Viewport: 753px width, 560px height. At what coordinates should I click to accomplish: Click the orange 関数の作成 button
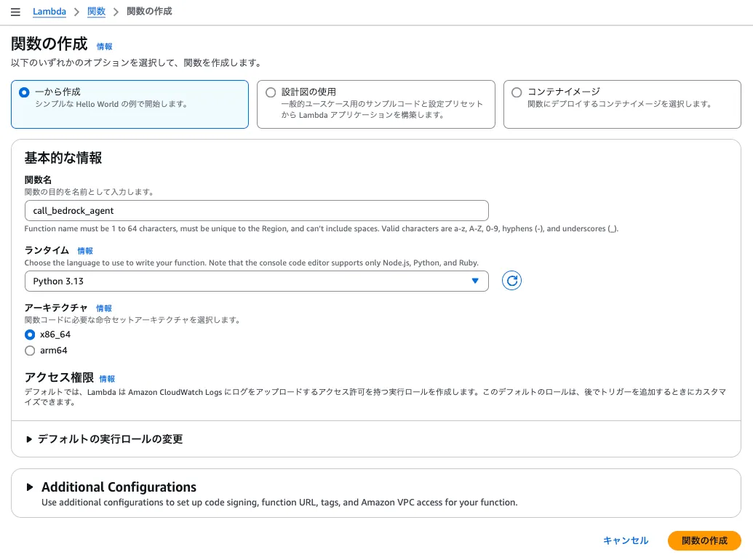(704, 541)
